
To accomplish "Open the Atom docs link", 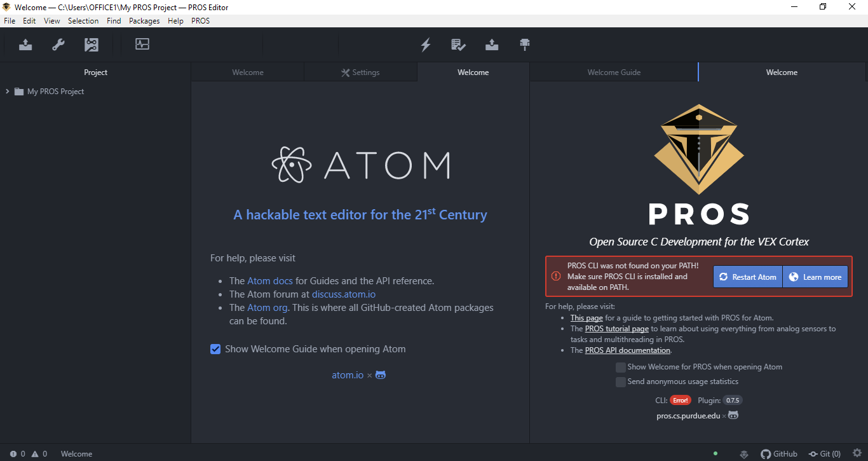I will 270,280.
